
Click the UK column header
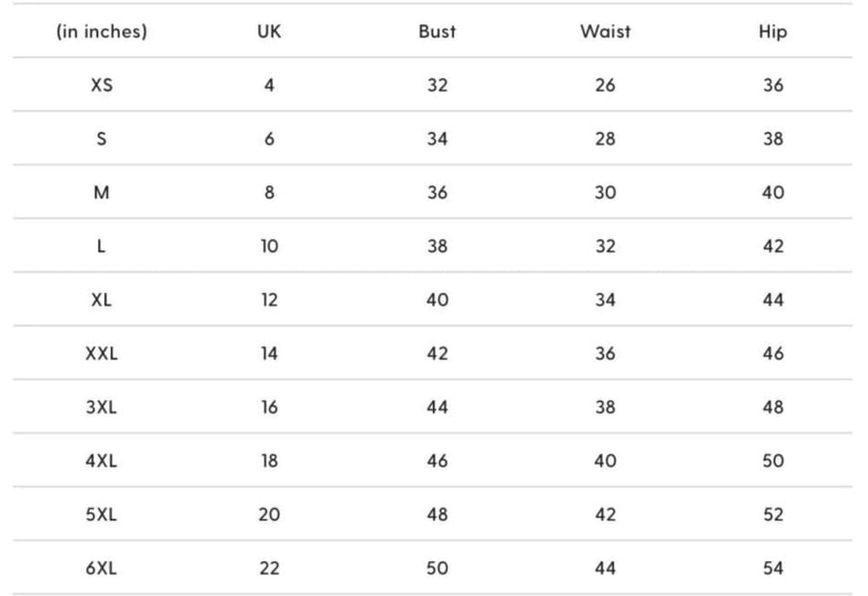(x=269, y=32)
